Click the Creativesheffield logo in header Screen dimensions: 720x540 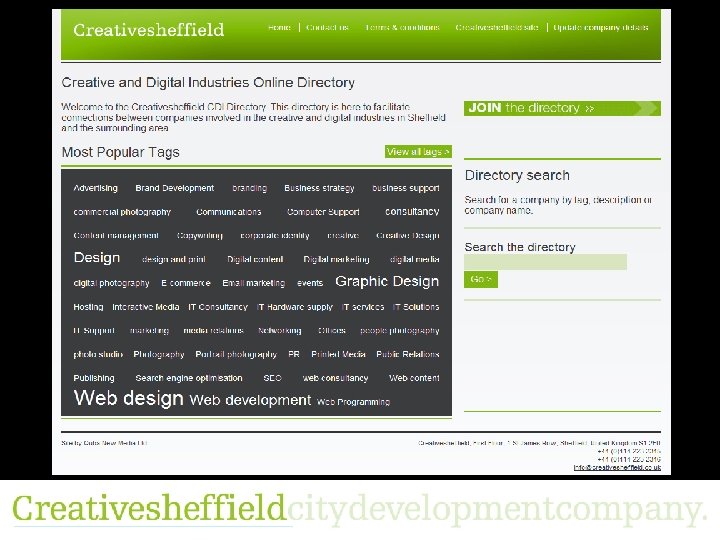pos(148,30)
